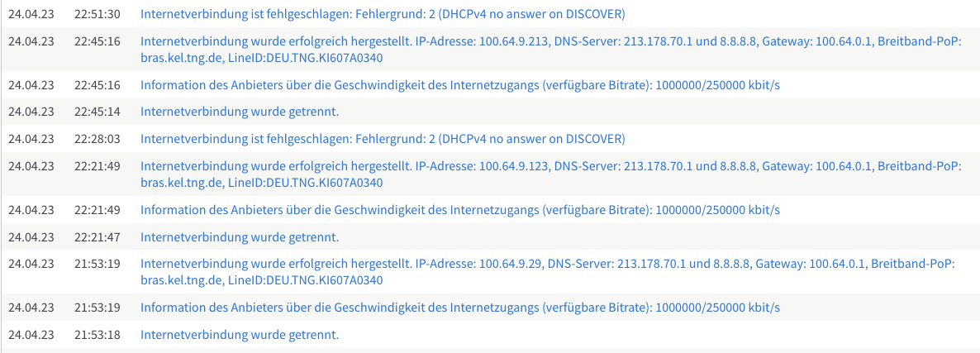This screenshot has height=353, width=980.
Task: Open the 22:28:03 'Internetverbindung ist fehlgeschlagen' message
Action: coord(383,139)
